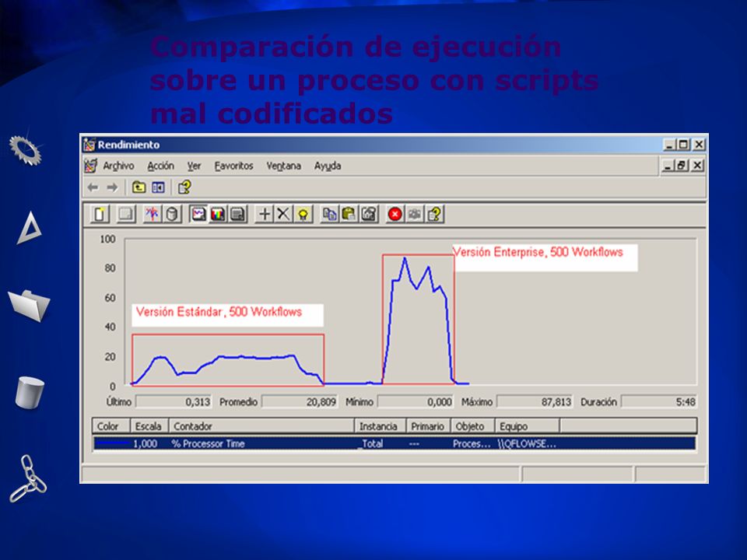Image resolution: width=747 pixels, height=560 pixels.
Task: Switch to View Histogram icon
Action: pyautogui.click(x=218, y=215)
